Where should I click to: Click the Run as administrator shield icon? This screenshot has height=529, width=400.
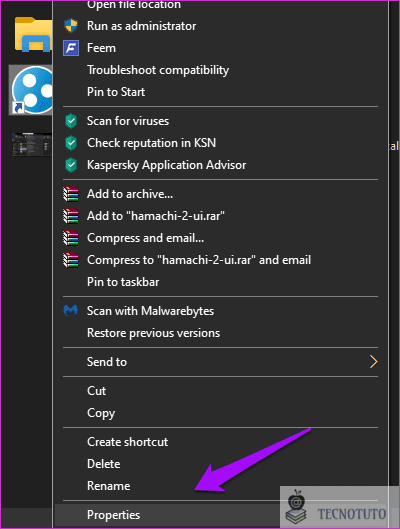click(71, 26)
